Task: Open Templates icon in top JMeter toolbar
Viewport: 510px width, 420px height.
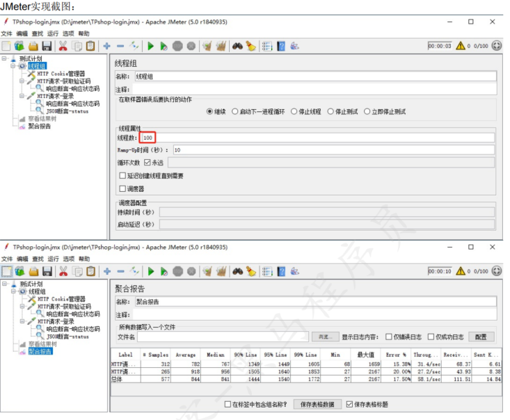Action: tap(19, 46)
